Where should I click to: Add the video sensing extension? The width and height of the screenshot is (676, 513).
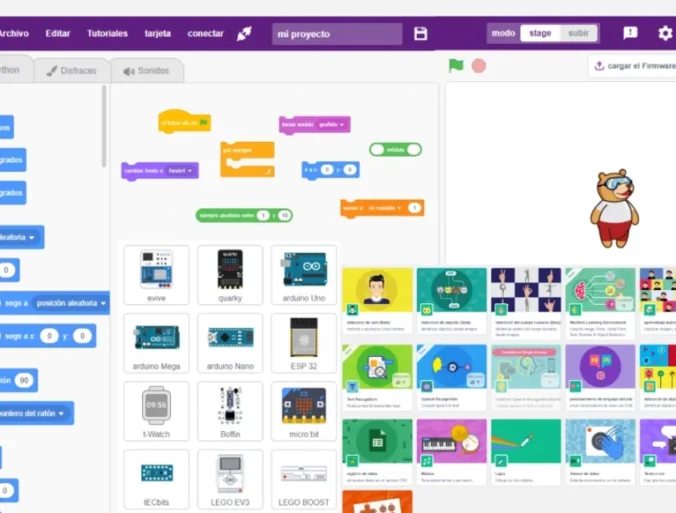pyautogui.click(x=600, y=452)
